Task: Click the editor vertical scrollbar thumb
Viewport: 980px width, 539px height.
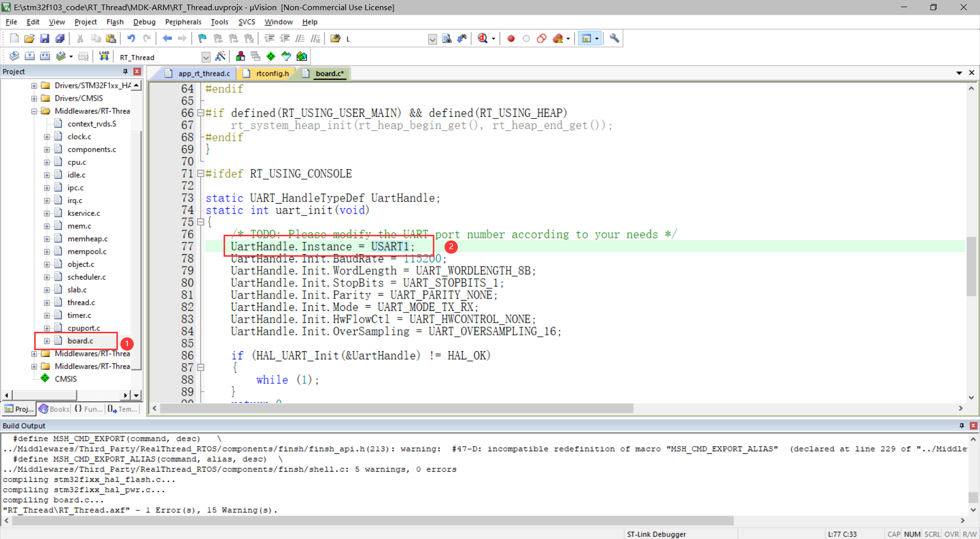Action: pos(971,266)
